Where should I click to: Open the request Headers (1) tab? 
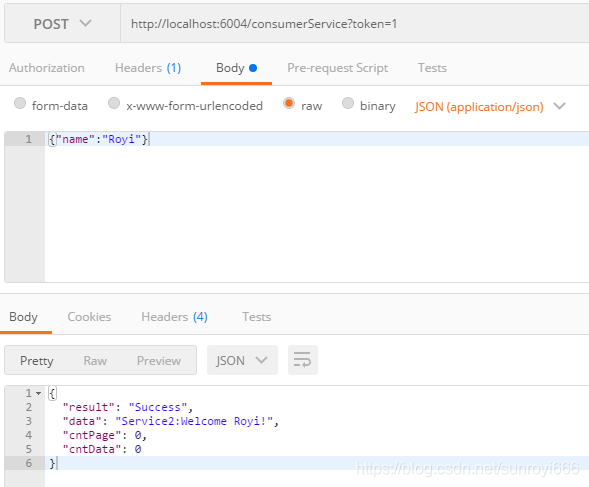(148, 68)
